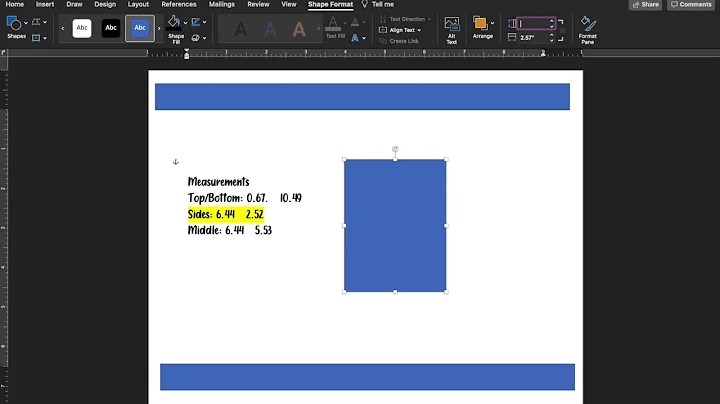720x404 pixels.
Task: Increase the shape width stepper
Action: point(551,35)
